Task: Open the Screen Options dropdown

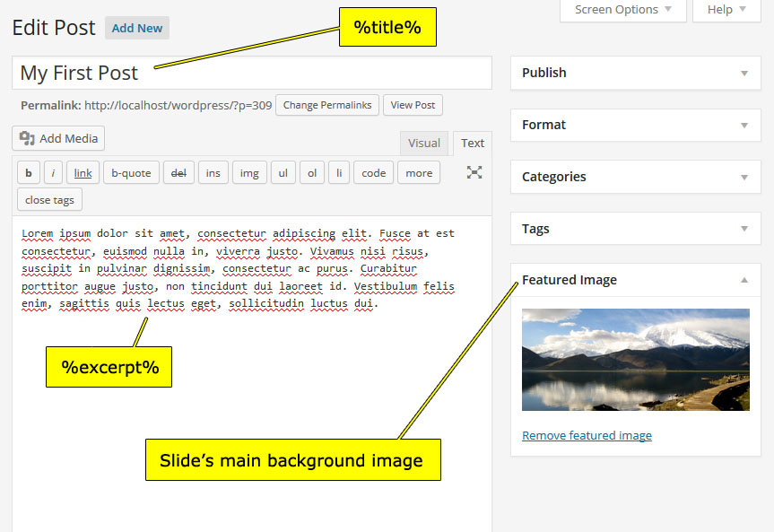Action: pos(623,10)
